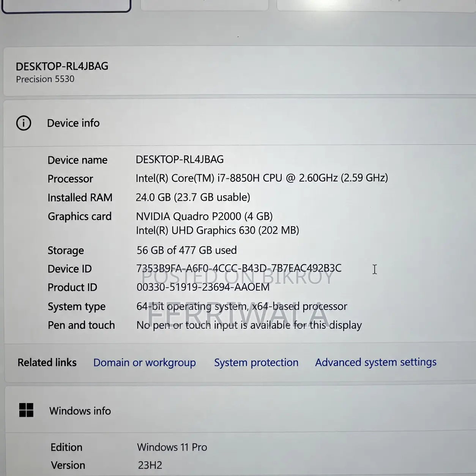
Task: Select the Device ID value 7353B9FA-A6F0
Action: click(x=239, y=268)
